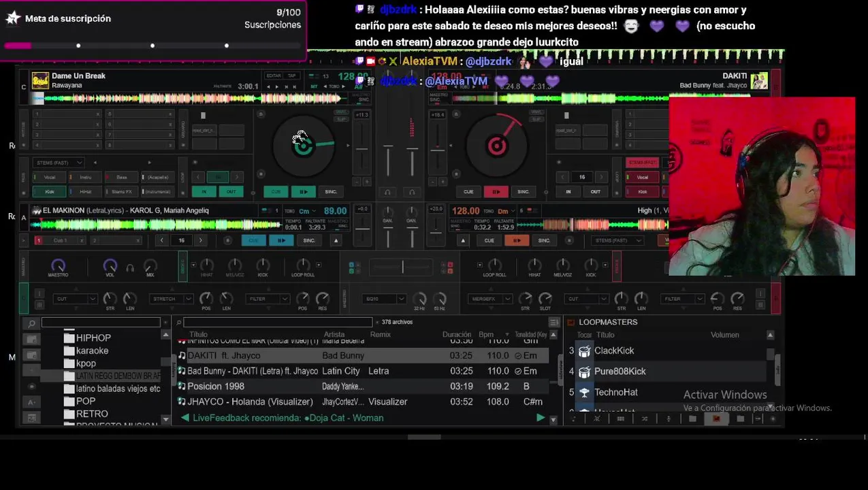Toggle the Kick stem pad on deck 1
The height and width of the screenshot is (490, 868).
(x=50, y=192)
